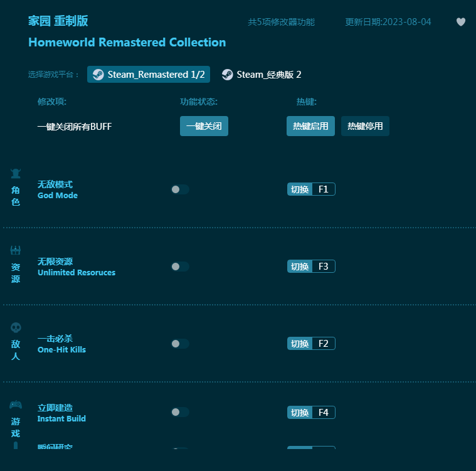
Task: Click the 角色 character category icon
Action: [16, 174]
